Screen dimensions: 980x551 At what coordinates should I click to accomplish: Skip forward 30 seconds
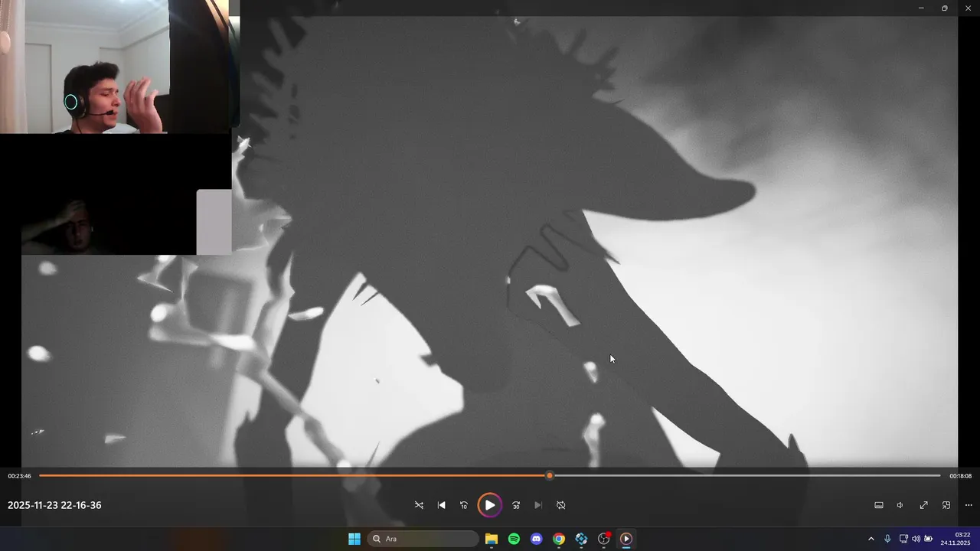pos(516,505)
